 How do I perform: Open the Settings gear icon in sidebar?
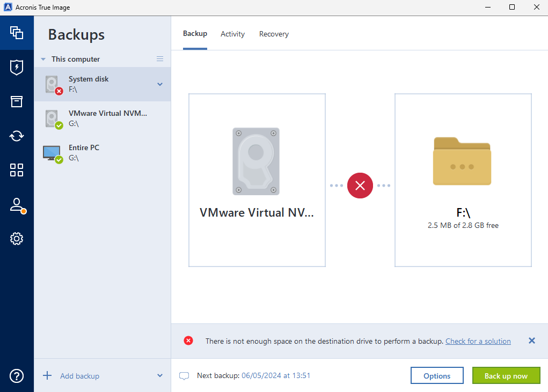[17, 239]
